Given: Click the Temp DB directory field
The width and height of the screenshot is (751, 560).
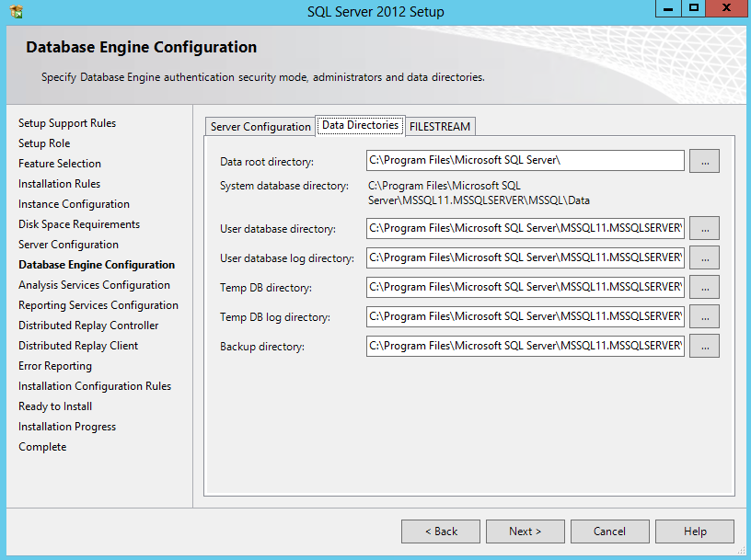Looking at the screenshot, I should click(x=526, y=287).
